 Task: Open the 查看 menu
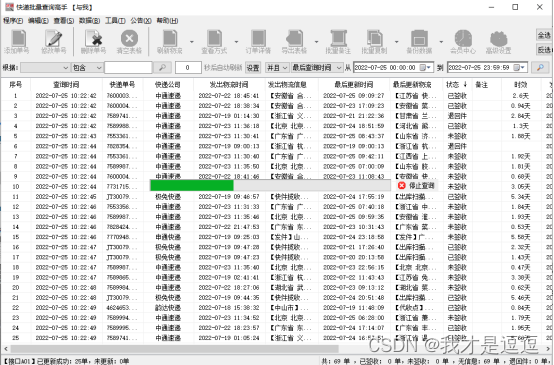(x=64, y=21)
